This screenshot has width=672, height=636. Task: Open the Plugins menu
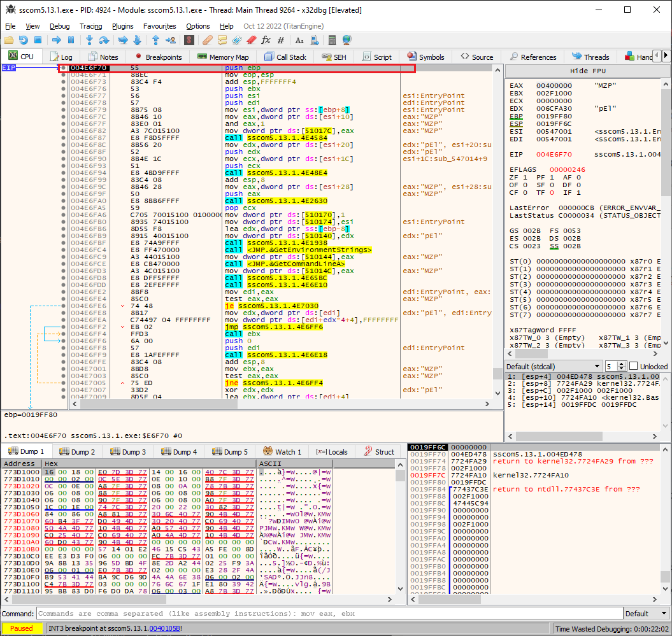tap(123, 26)
